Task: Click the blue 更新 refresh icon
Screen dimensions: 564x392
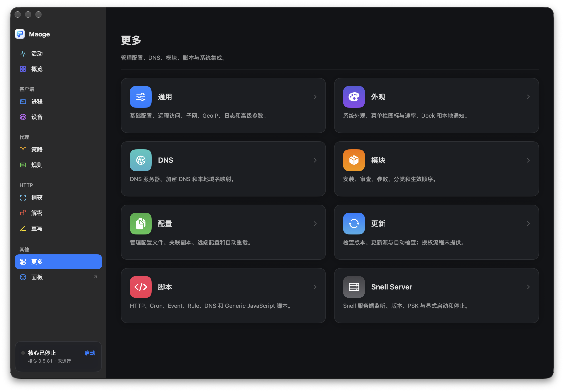Action: (x=354, y=224)
